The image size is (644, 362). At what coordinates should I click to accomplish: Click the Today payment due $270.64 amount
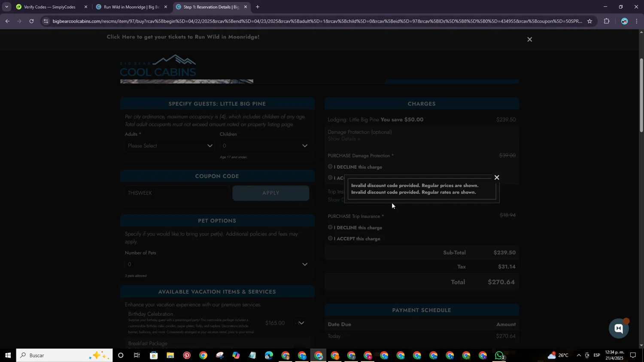coord(506,336)
